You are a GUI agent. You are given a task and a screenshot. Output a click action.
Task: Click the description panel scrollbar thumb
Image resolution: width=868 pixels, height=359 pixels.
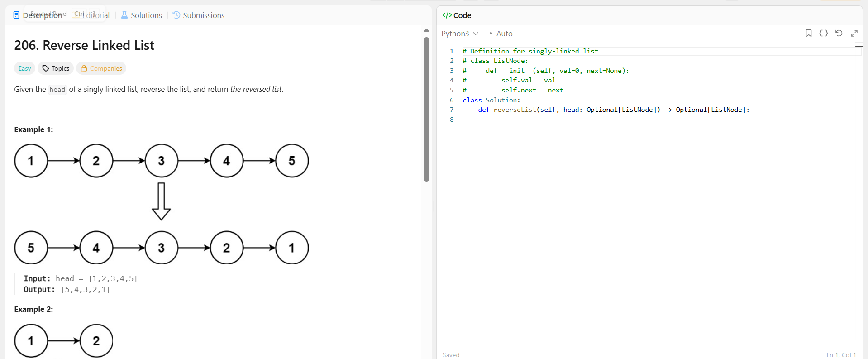(x=426, y=109)
